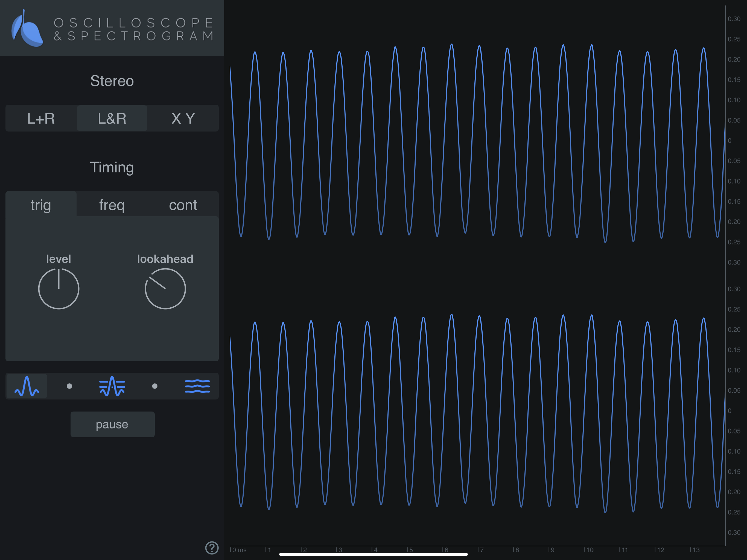Viewport: 747px width, 560px height.
Task: Switch stereo mode to L+R
Action: pos(41,118)
